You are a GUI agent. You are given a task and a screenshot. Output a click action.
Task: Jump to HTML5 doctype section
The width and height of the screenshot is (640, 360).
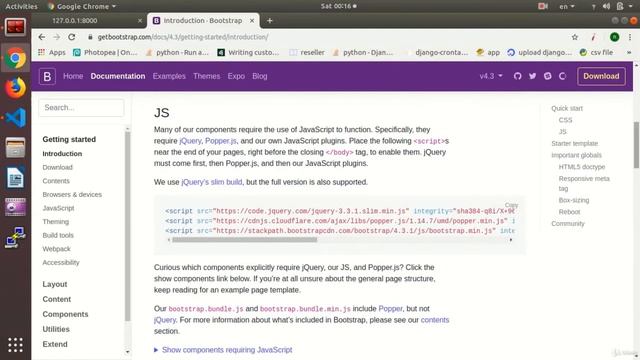point(582,167)
